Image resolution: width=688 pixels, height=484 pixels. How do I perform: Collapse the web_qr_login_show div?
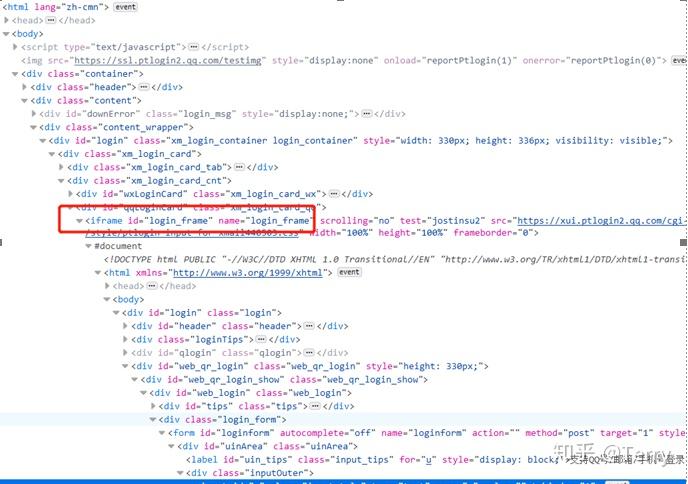pyautogui.click(x=135, y=380)
